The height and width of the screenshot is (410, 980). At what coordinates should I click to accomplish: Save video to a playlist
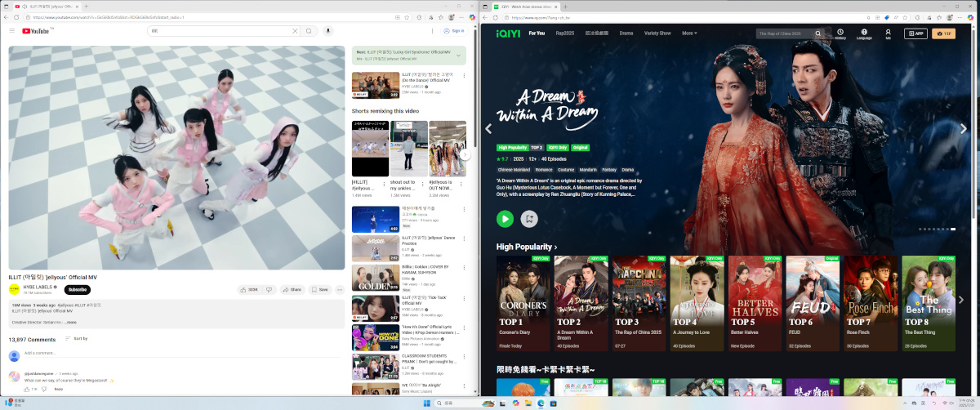[x=318, y=289]
